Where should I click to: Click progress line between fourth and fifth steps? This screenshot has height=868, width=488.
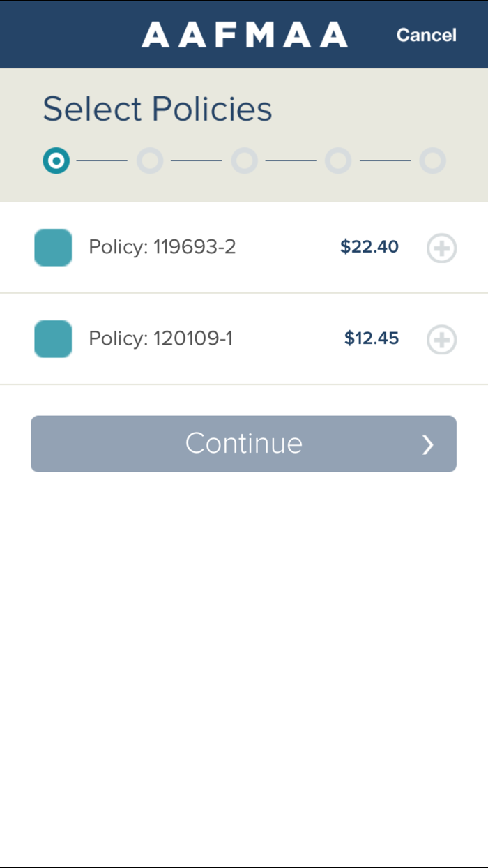coord(385,160)
